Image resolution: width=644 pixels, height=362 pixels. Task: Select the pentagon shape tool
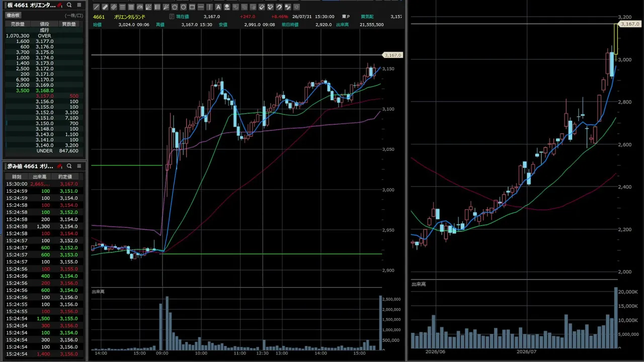click(175, 7)
